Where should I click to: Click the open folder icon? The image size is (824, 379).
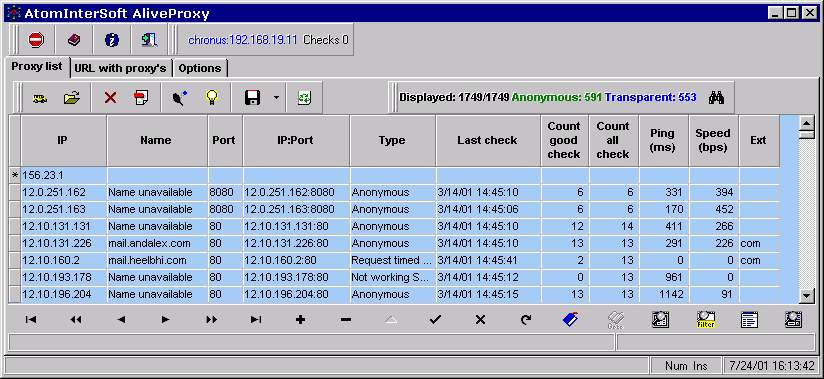[72, 97]
